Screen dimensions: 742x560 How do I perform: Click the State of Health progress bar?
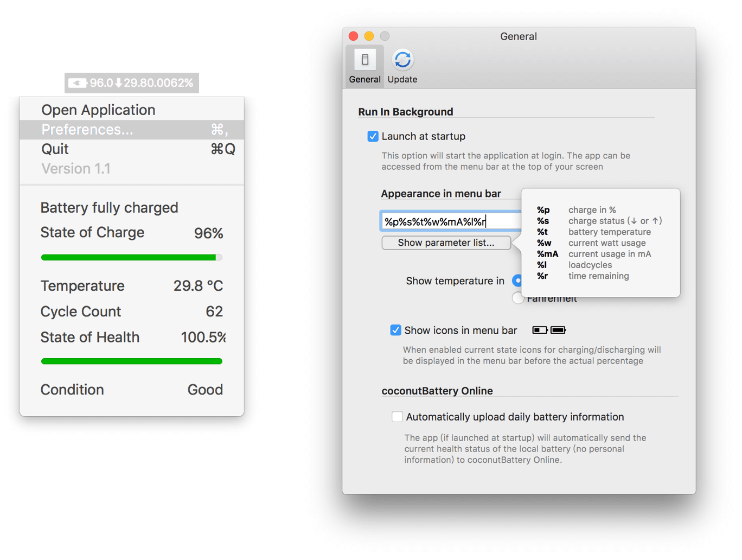pyautogui.click(x=132, y=361)
